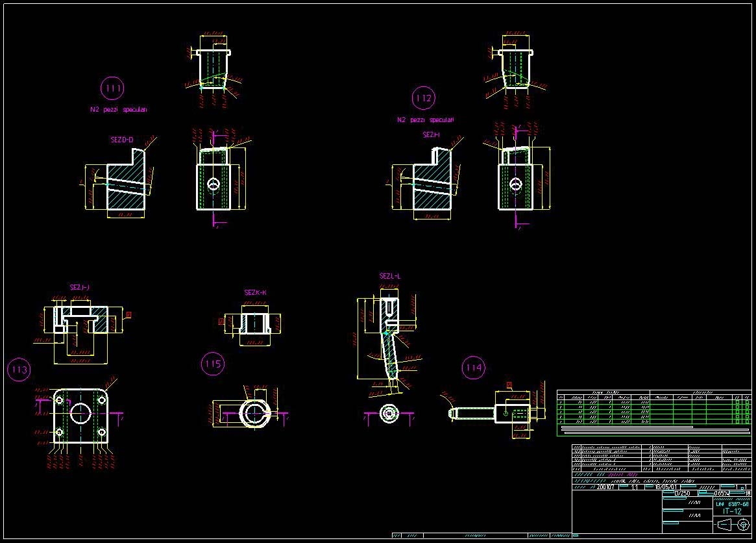
Task: Click the 18/05/01 date field in title block
Action: (x=660, y=486)
